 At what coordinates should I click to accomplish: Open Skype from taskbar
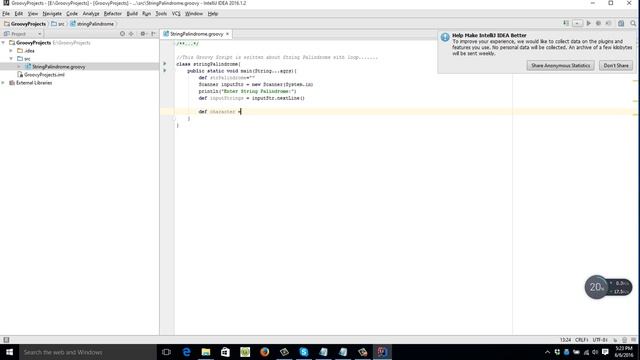point(304,352)
